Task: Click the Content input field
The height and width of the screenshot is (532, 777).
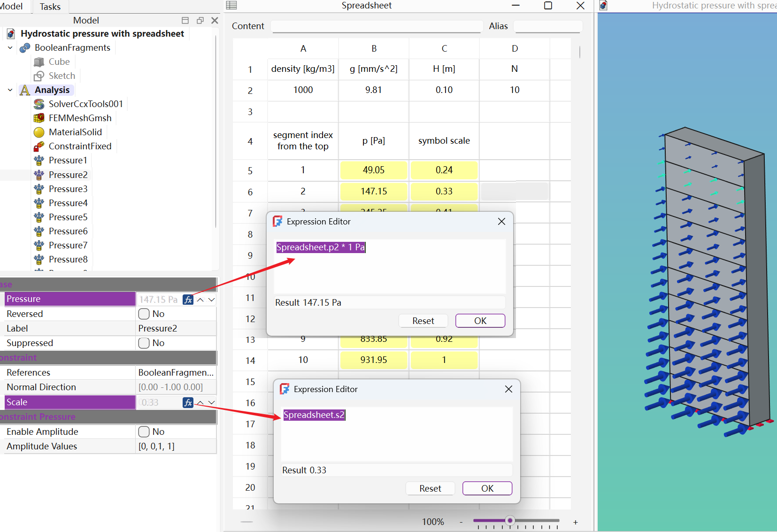Action: 377,26
